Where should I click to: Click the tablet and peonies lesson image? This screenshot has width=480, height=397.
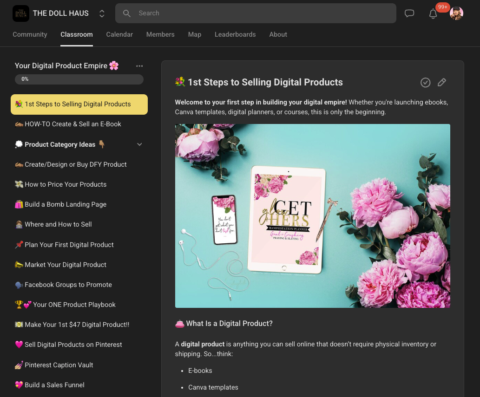tap(312, 216)
